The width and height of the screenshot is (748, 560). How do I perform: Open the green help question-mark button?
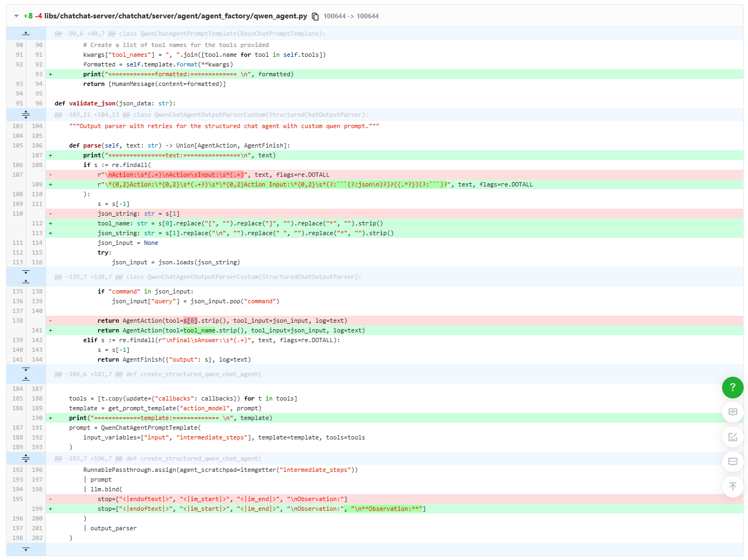(732, 387)
